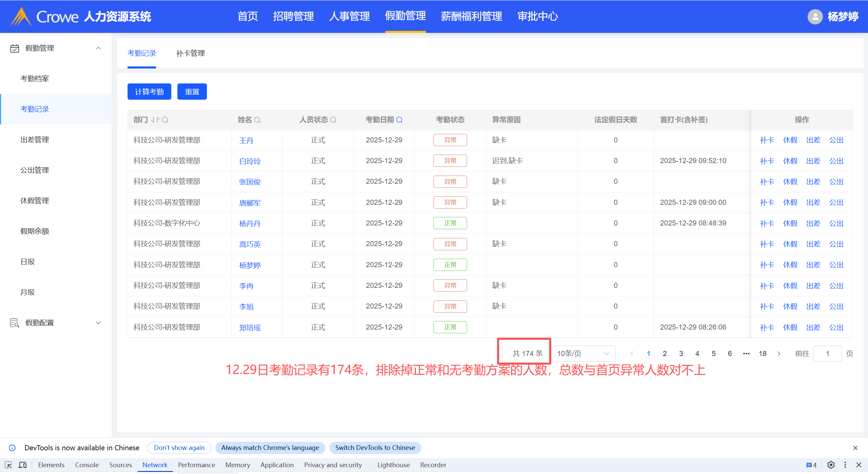This screenshot has height=474, width=868.
Task: Click blue search icon by 考勤日期 header
Action: [x=400, y=120]
